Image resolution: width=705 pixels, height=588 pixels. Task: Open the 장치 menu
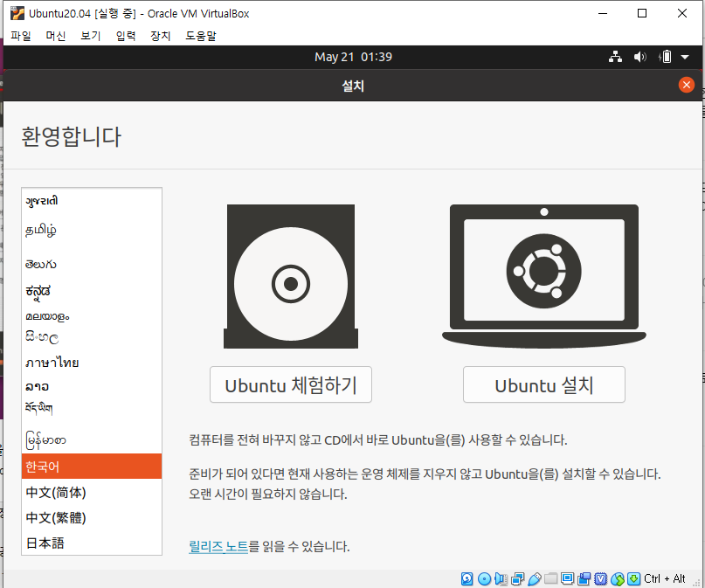[x=161, y=36]
